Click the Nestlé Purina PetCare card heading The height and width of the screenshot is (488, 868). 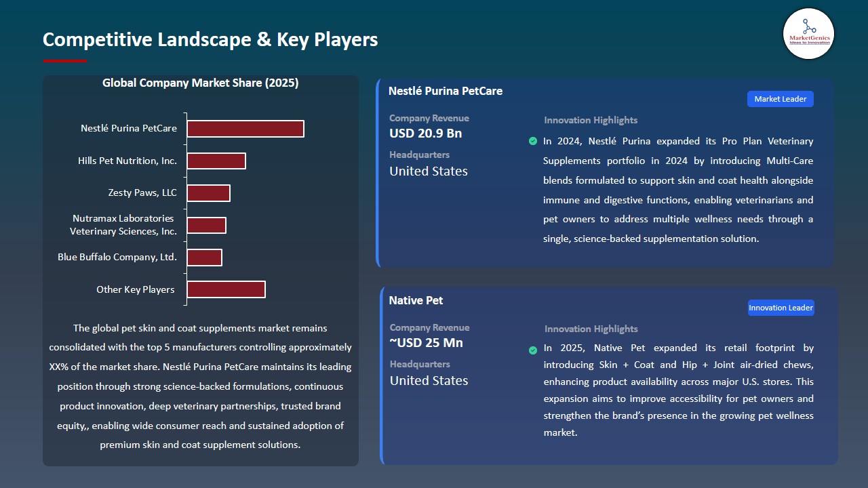point(445,91)
